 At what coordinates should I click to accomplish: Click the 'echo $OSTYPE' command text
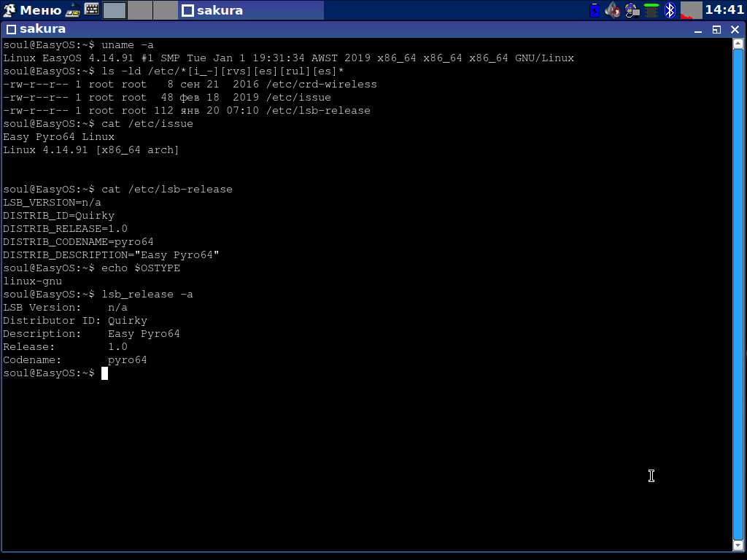pos(141,268)
